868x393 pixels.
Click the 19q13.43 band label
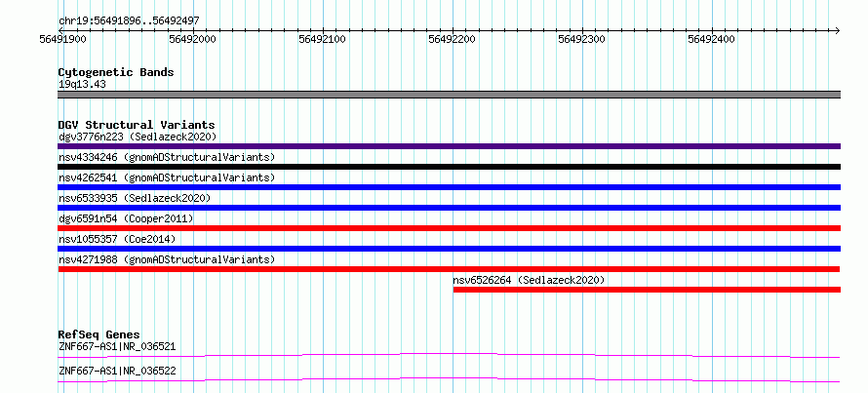click(x=82, y=85)
